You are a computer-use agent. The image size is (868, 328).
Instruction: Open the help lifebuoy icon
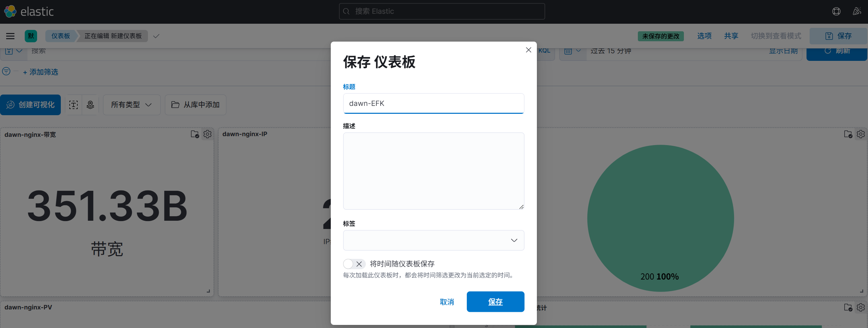tap(836, 11)
